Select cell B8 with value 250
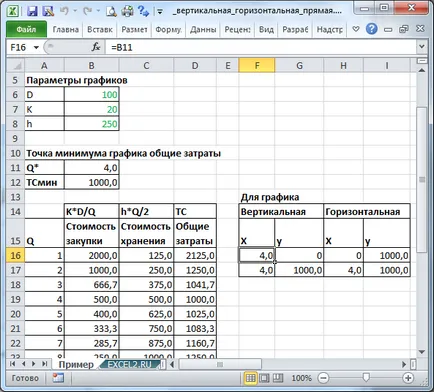 [x=91, y=124]
